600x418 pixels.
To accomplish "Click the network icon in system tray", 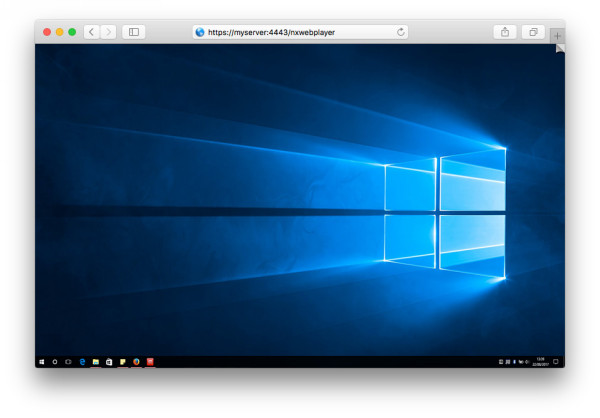I will (x=521, y=362).
